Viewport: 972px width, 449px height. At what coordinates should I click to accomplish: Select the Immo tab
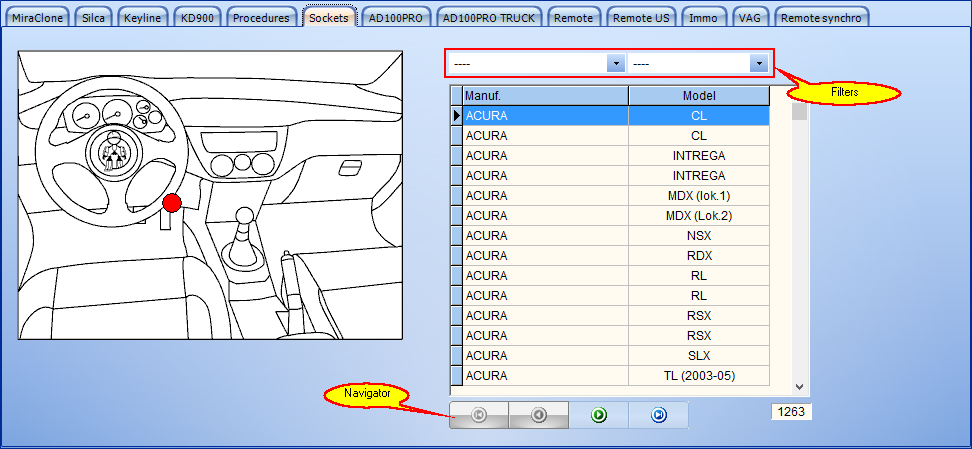pyautogui.click(x=704, y=18)
